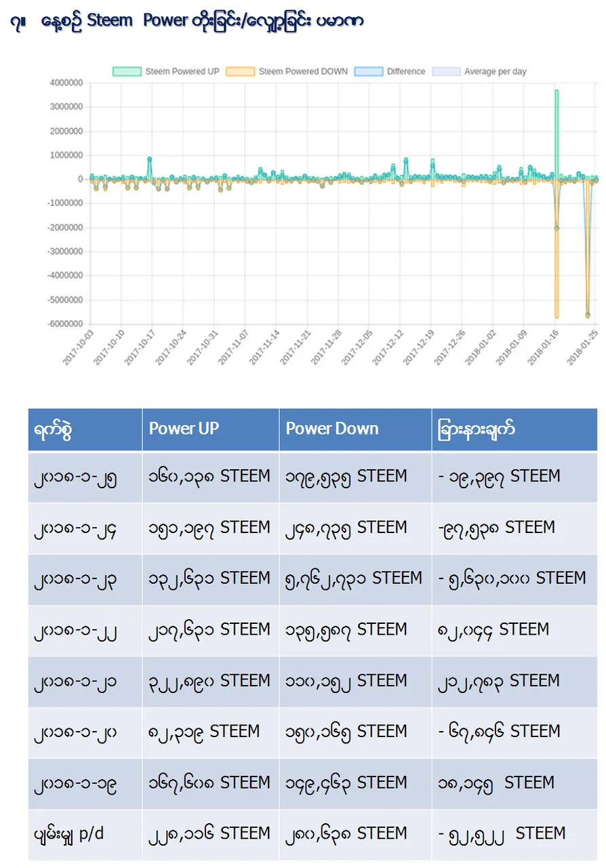
Task: Click the cell '၁၁၀,၁၅၂ STEEM'
Action: pos(355,682)
